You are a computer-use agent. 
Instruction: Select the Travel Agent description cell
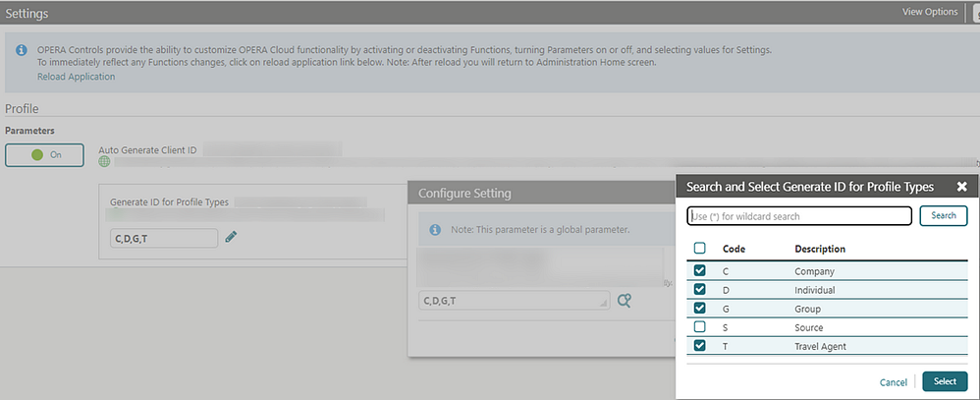pyautogui.click(x=820, y=346)
